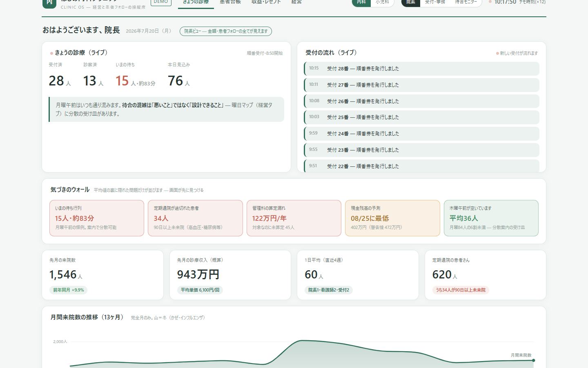Image resolution: width=588 pixels, height=368 pixels.
Task: Select the 9:51 受付 22番 entry
Action: 421,166
